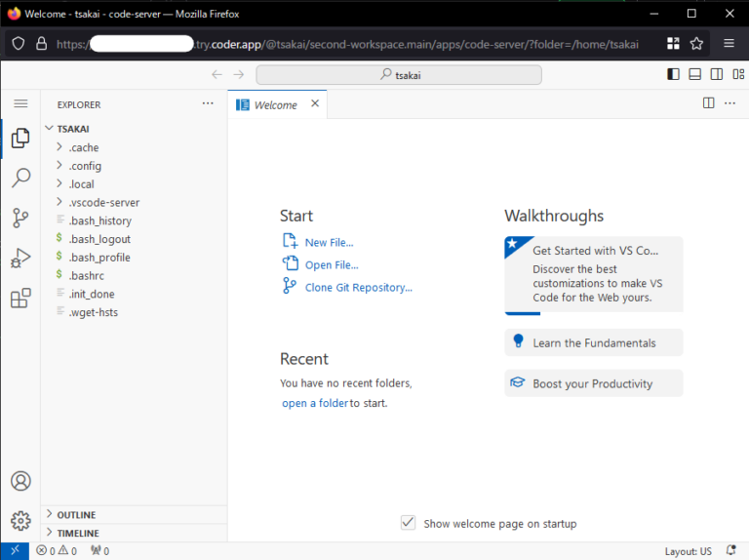Uncheck Show welcome page on startup
The height and width of the screenshot is (560, 749).
[409, 523]
